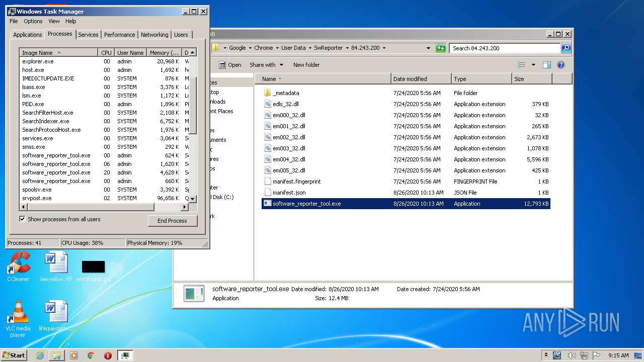The width and height of the screenshot is (644, 362).
Task: Sort files by Size column header
Action: pyautogui.click(x=532, y=79)
